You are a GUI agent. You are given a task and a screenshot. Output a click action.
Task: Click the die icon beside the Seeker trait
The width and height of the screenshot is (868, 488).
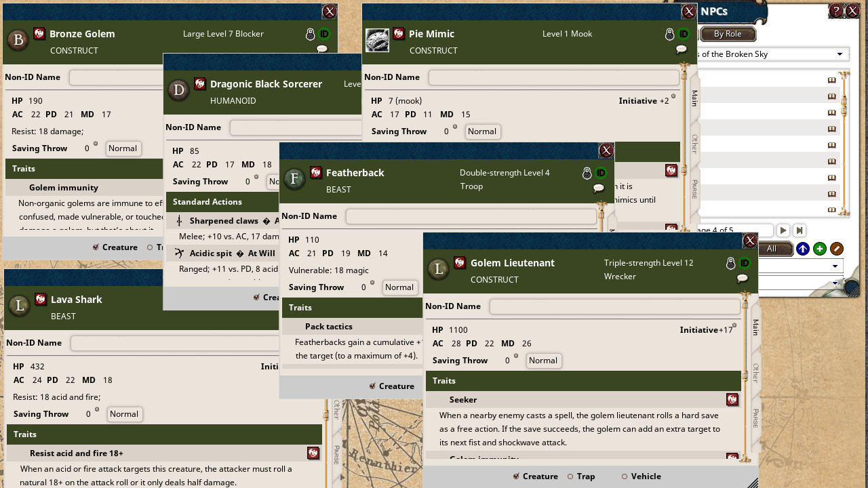coord(732,400)
